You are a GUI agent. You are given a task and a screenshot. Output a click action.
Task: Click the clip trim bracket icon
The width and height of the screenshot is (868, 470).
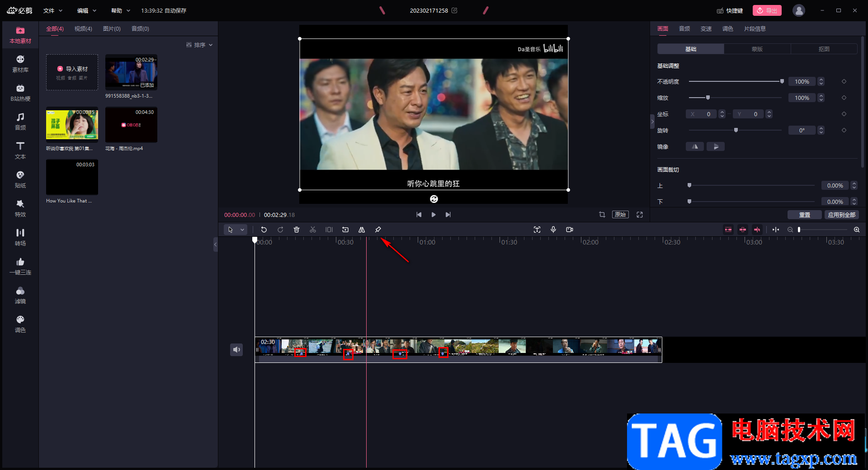[x=329, y=230]
